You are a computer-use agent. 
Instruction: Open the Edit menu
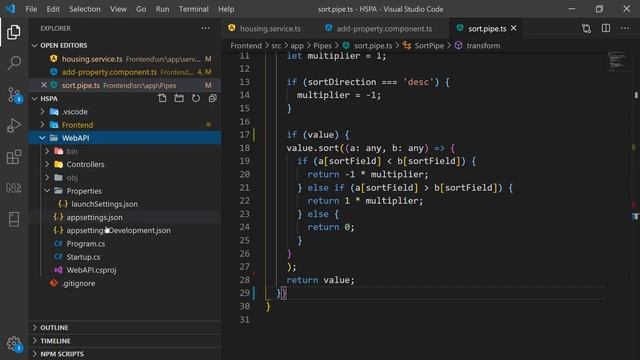[x=53, y=9]
